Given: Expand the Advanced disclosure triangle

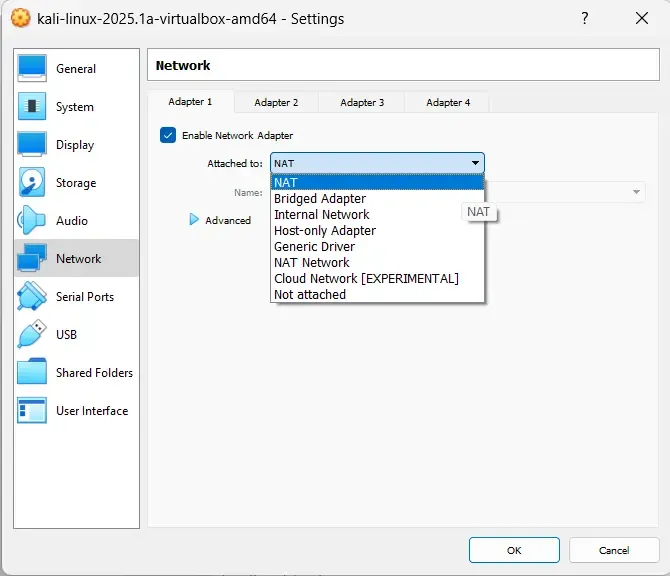Looking at the screenshot, I should (x=194, y=220).
